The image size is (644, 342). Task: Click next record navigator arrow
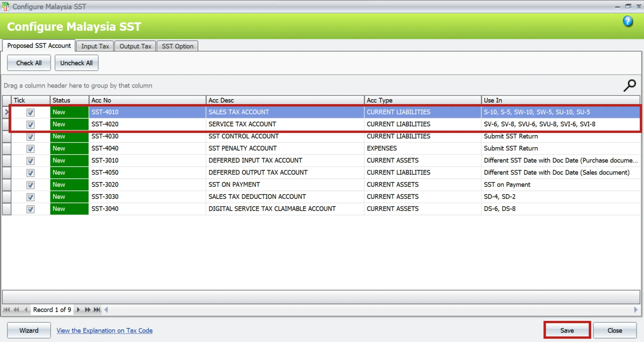pyautogui.click(x=78, y=310)
